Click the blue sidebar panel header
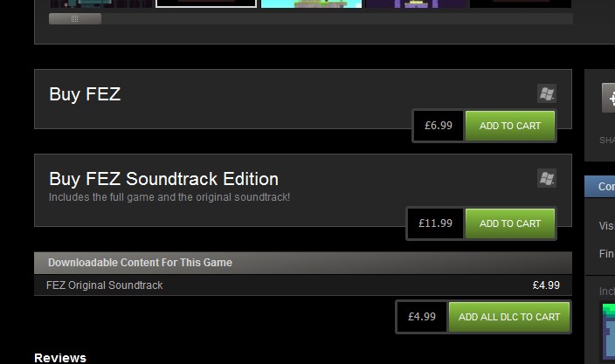615x364 pixels. click(601, 186)
